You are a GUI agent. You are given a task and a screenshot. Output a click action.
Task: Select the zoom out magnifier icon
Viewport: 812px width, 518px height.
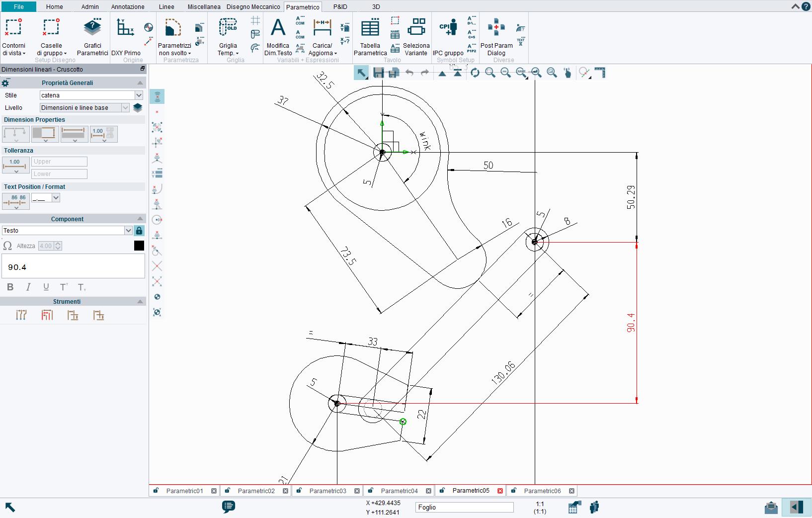(506, 73)
